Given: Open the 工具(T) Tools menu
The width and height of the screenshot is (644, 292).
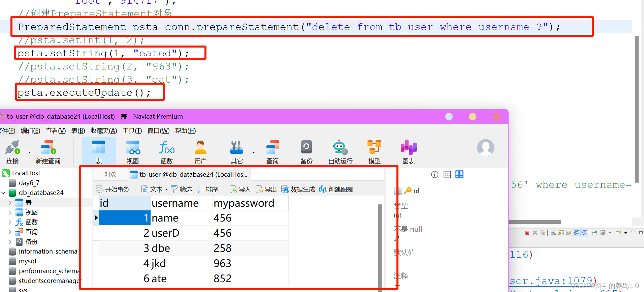Looking at the screenshot, I should pyautogui.click(x=132, y=131).
